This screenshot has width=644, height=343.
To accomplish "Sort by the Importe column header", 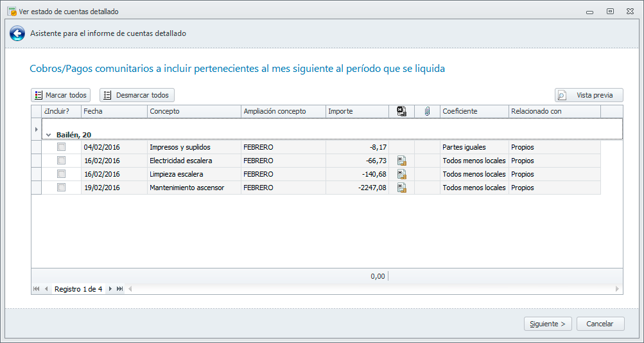I will [x=356, y=111].
